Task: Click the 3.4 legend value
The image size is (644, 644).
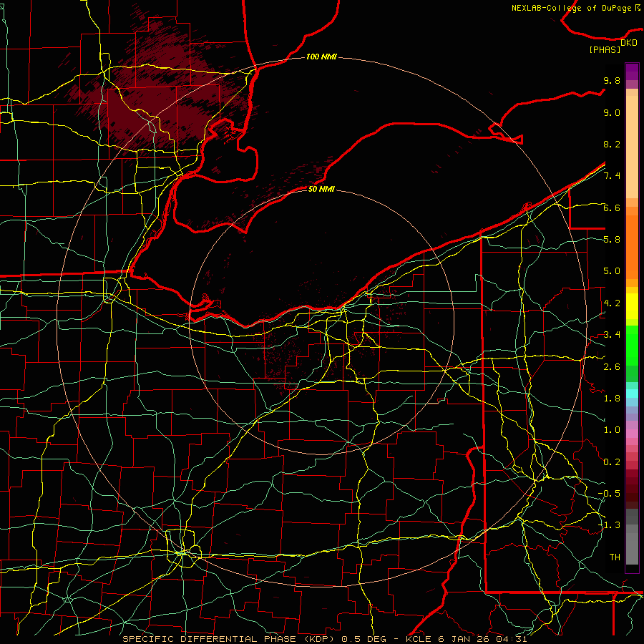Action: (x=612, y=335)
